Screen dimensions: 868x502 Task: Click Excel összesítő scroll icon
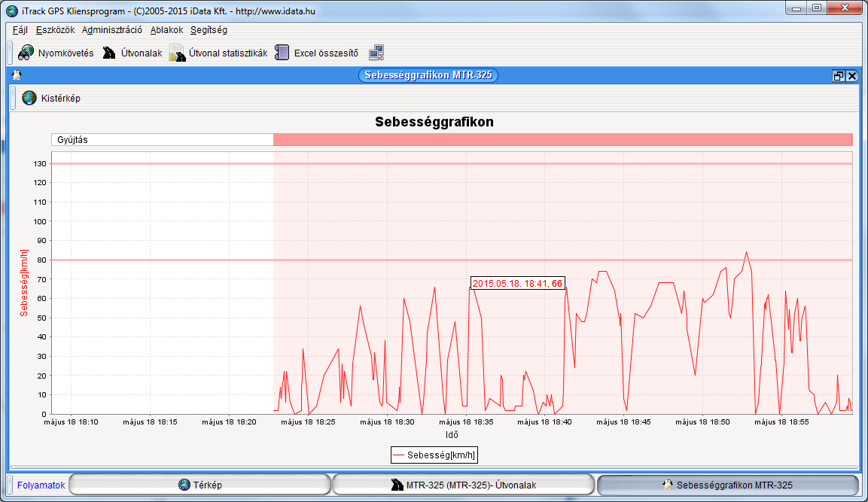[282, 53]
